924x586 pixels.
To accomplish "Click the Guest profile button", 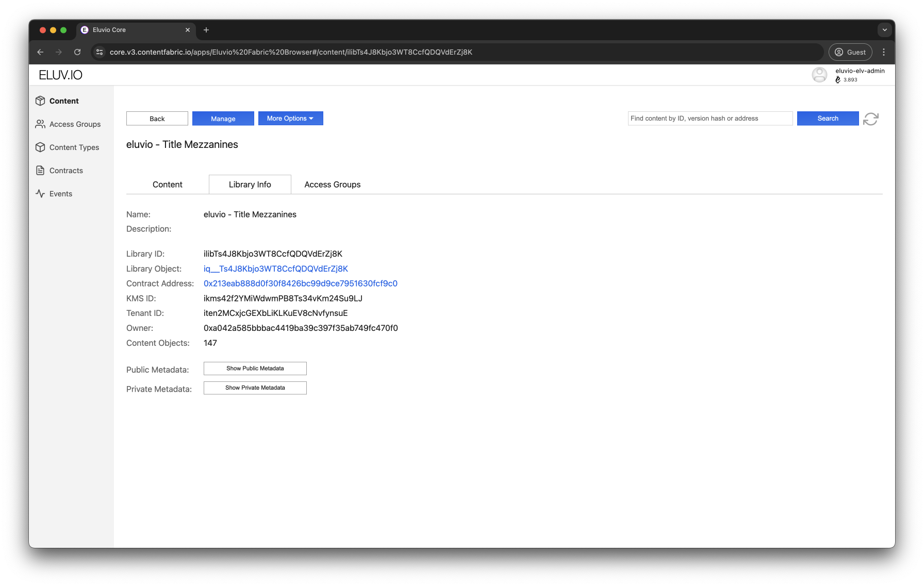I will pyautogui.click(x=850, y=52).
